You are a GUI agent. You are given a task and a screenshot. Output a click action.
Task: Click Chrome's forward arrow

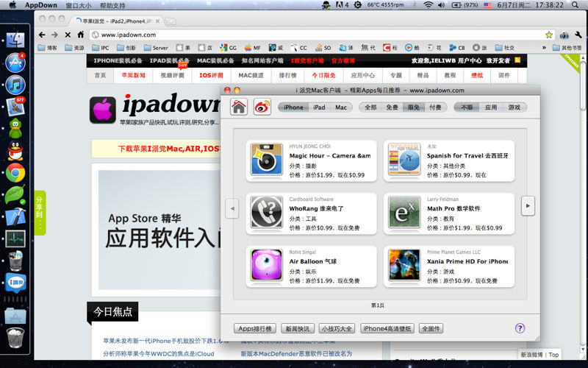tap(54, 35)
